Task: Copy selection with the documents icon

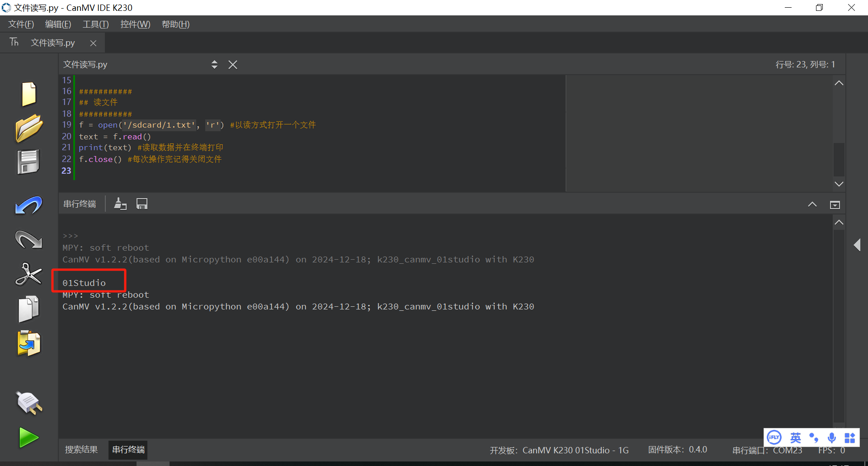Action: [x=29, y=309]
